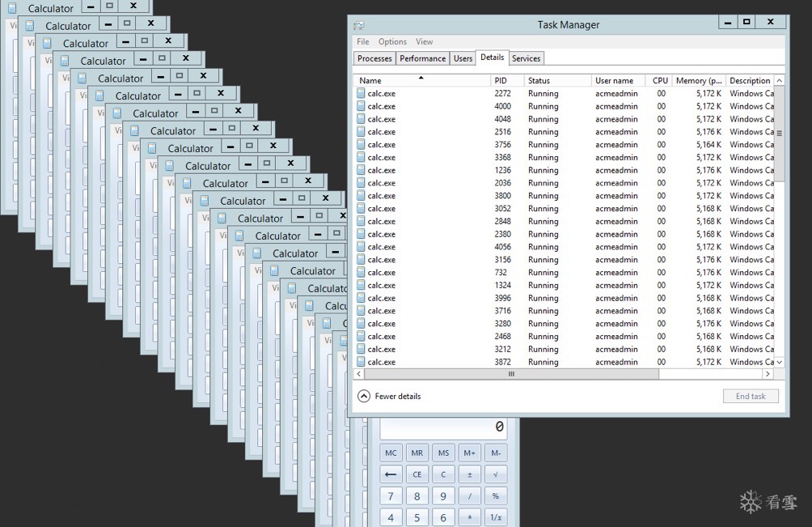Select calc.exe icon for PID 3156
This screenshot has height=527, width=812.
(x=361, y=260)
